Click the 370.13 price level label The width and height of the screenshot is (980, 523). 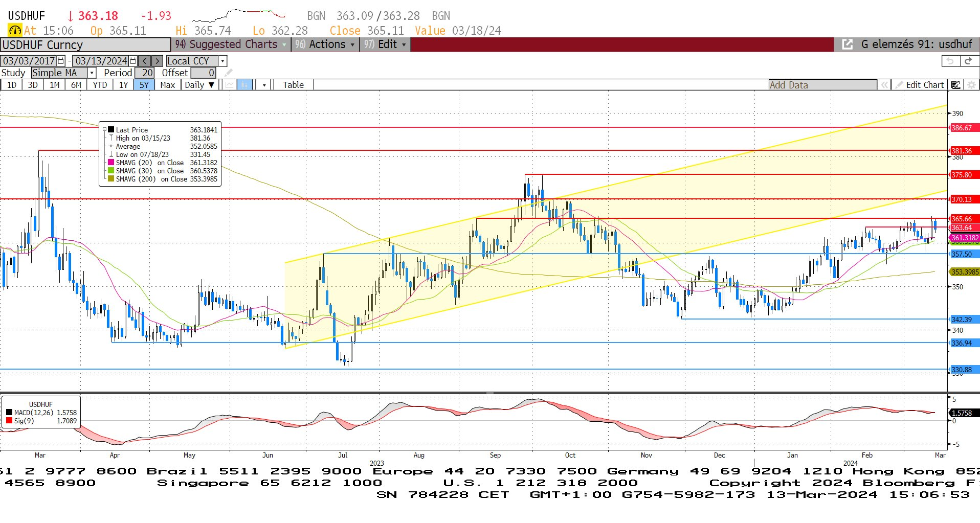coord(964,199)
